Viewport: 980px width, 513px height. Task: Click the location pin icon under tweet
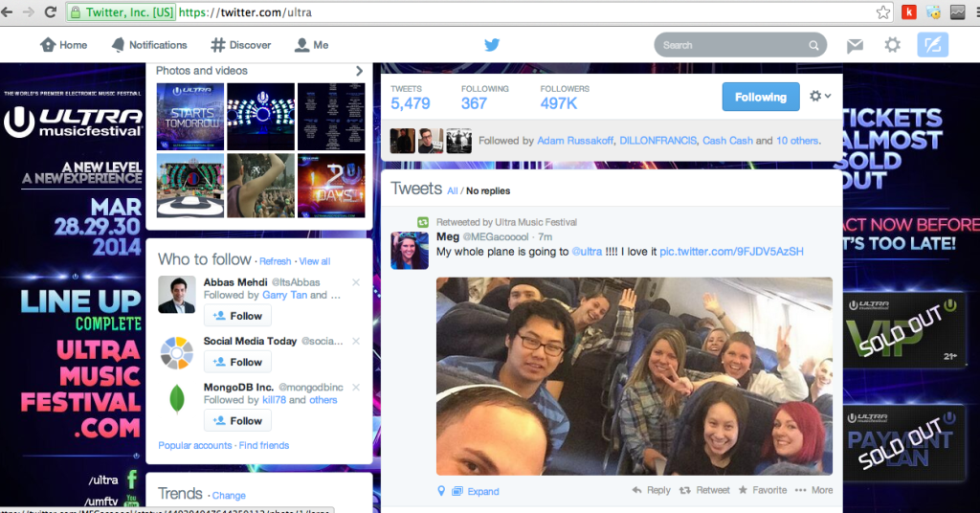tap(441, 491)
